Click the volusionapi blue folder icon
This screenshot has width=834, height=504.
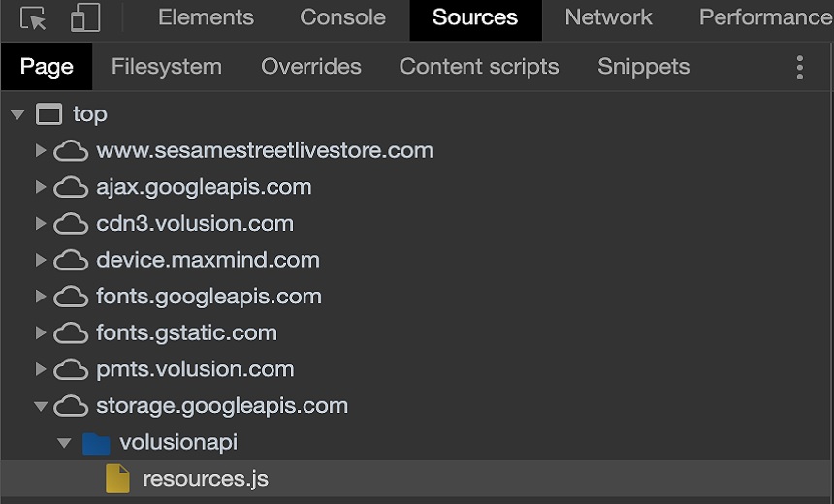(96, 443)
